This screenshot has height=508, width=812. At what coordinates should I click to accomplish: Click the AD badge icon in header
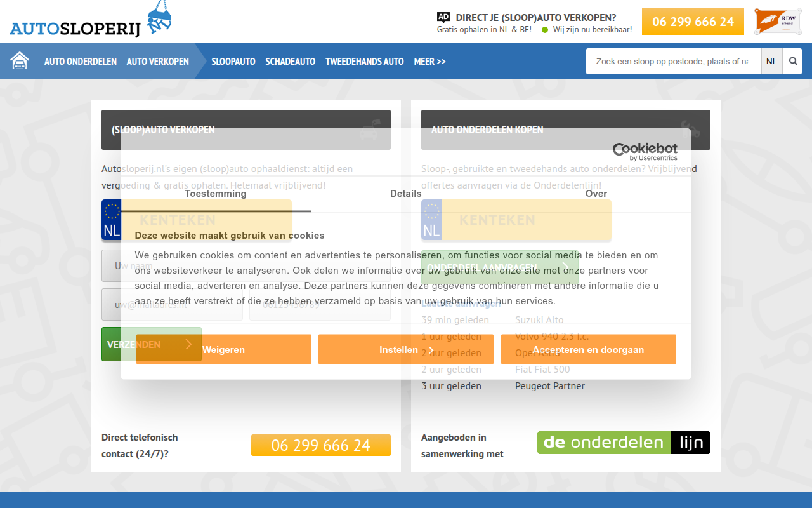[x=443, y=18]
